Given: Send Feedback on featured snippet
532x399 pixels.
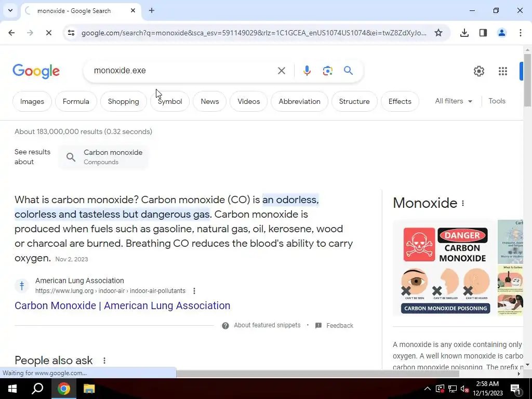Looking at the screenshot, I should (x=334, y=326).
